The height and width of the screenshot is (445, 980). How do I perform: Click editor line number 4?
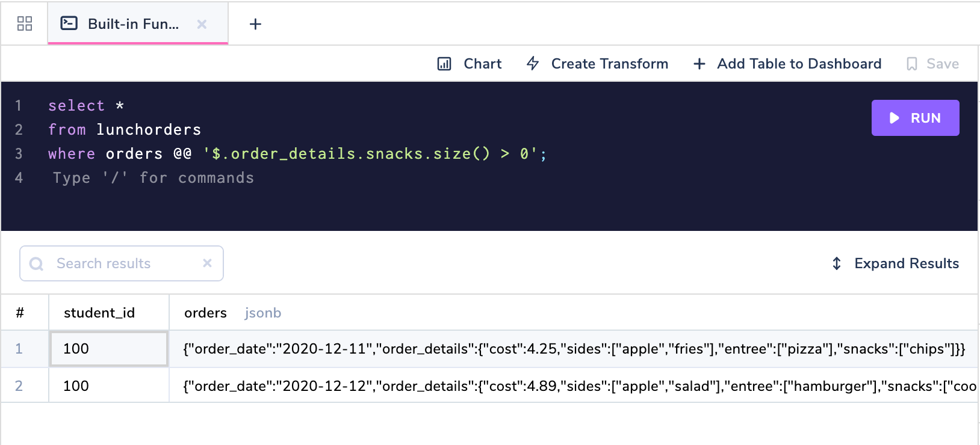[19, 178]
